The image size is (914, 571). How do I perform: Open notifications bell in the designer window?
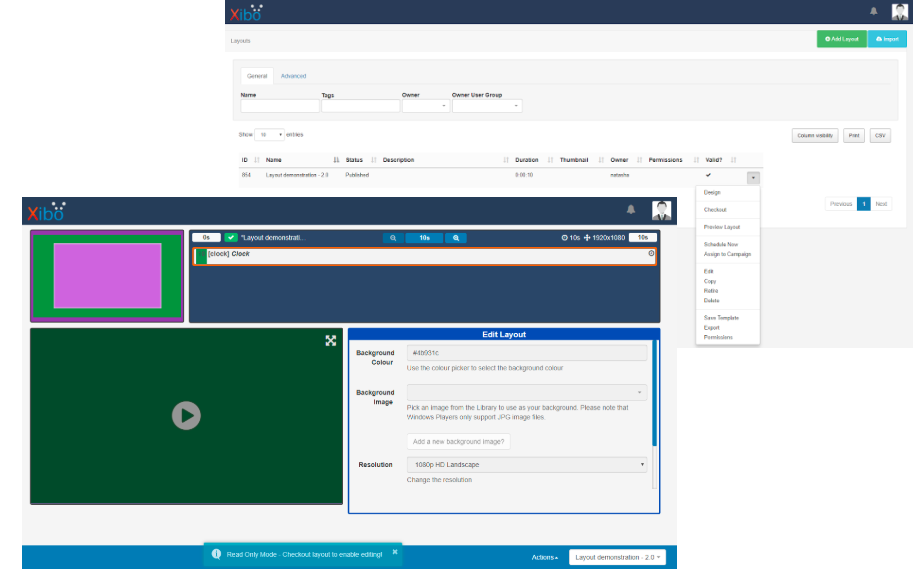click(631, 209)
